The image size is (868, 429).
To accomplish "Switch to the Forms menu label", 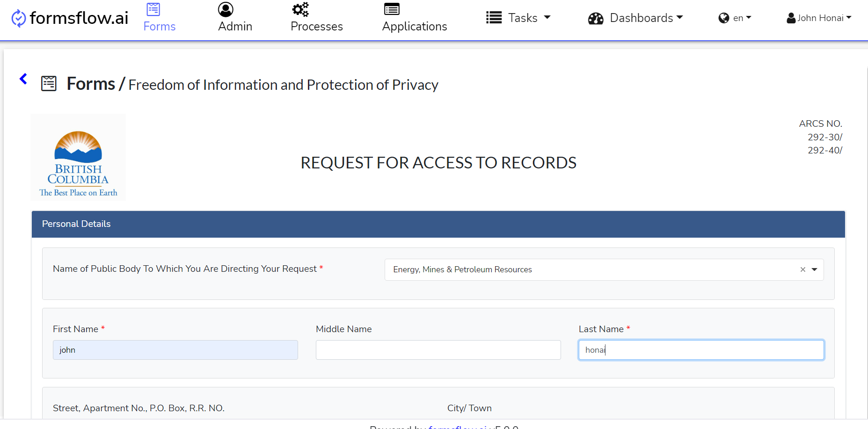I will (160, 27).
